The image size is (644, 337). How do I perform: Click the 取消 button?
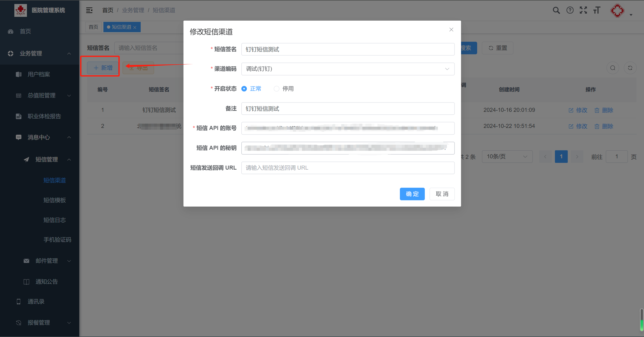(442, 194)
